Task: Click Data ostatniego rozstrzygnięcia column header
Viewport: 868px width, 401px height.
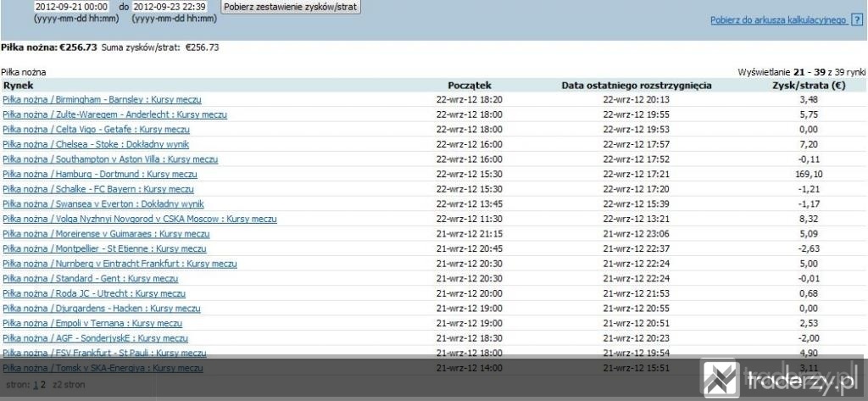Action: pos(637,86)
